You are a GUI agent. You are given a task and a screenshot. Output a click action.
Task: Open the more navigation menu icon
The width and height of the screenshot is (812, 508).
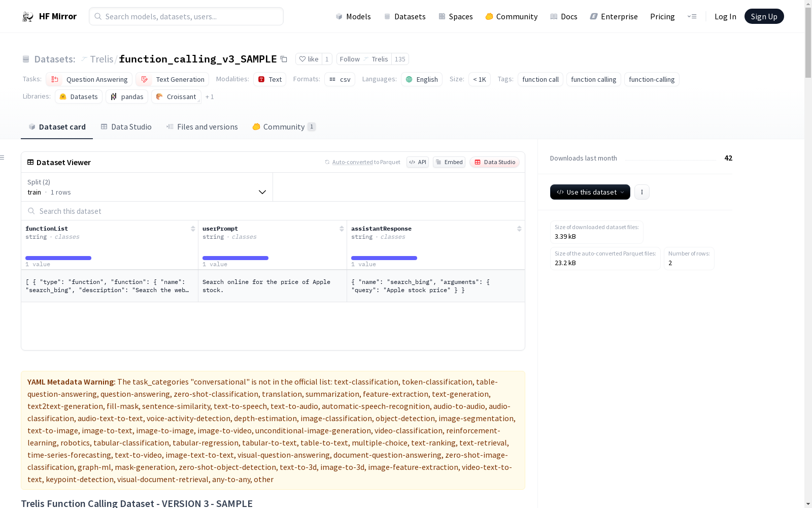(692, 16)
